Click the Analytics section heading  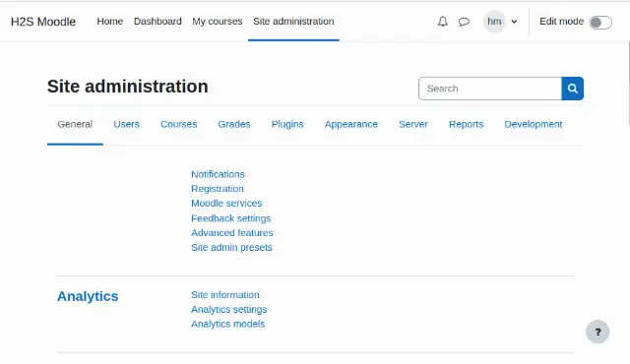pyautogui.click(x=88, y=296)
